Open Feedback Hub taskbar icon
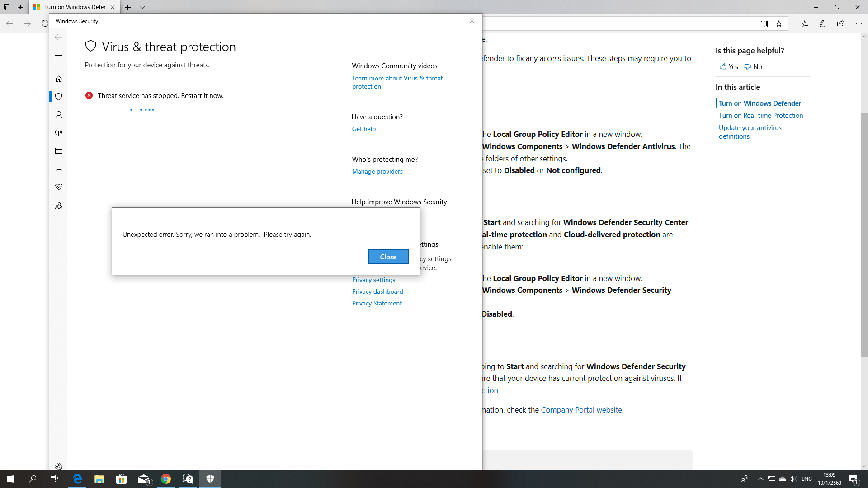 coord(188,479)
